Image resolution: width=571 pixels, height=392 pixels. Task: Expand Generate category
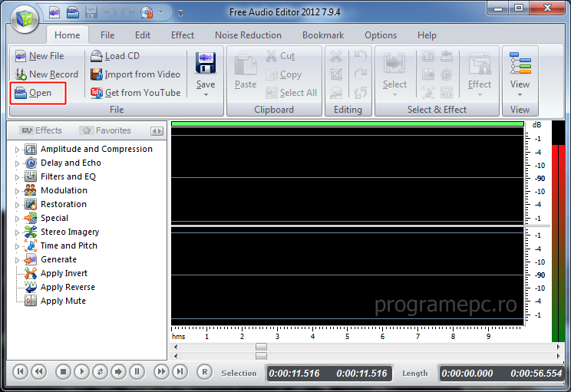(x=17, y=260)
